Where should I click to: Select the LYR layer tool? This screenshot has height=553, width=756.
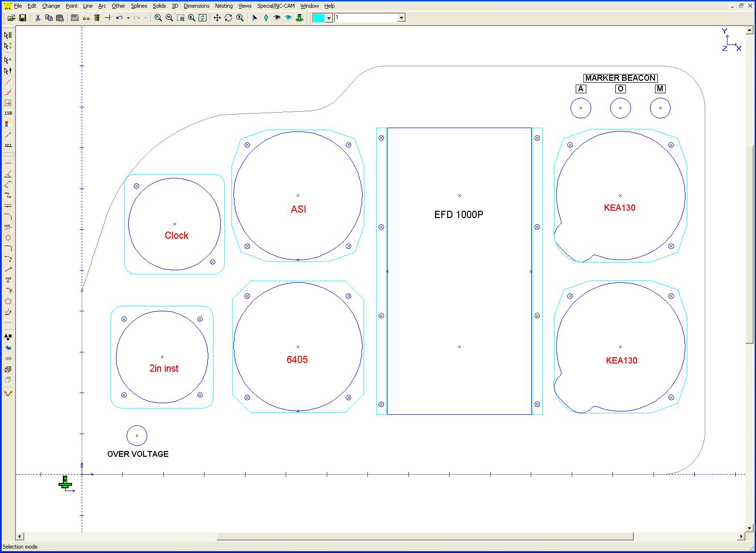(x=8, y=113)
